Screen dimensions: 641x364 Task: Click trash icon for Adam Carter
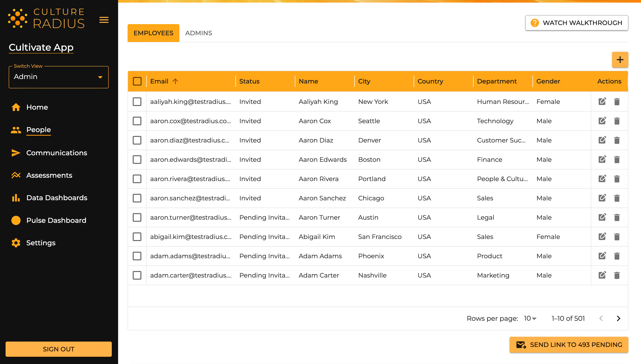coord(617,275)
